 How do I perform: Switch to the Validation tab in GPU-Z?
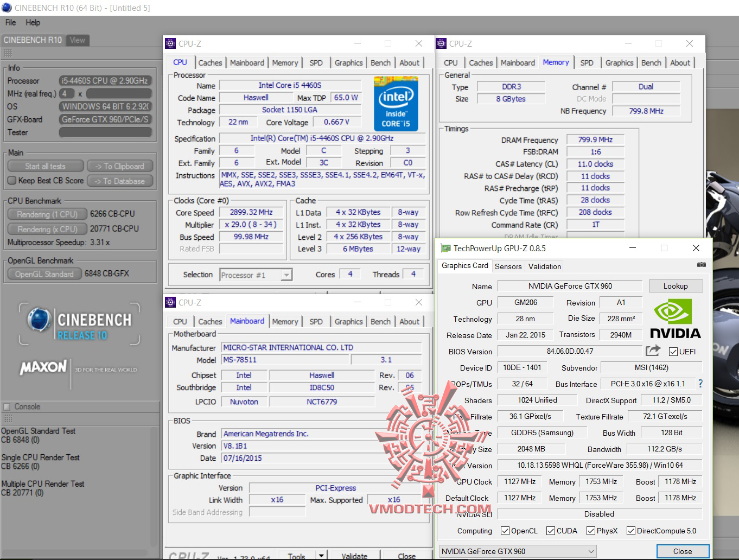pyautogui.click(x=545, y=266)
